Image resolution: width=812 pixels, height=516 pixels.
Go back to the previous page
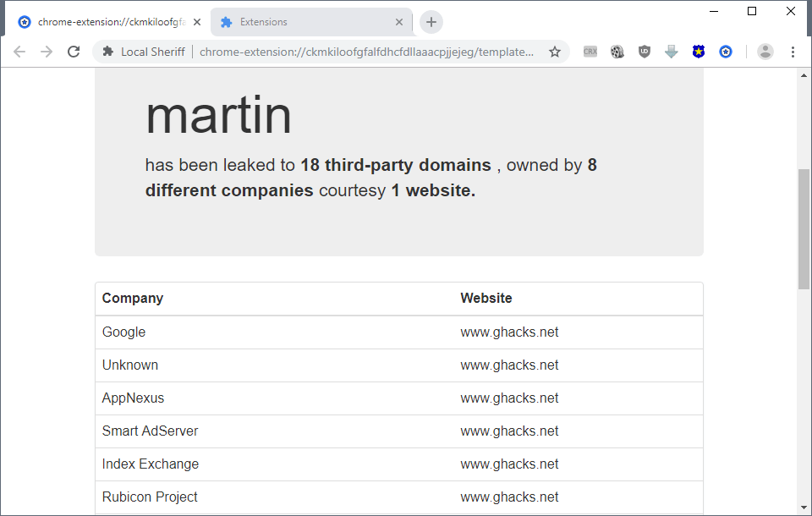(19, 52)
